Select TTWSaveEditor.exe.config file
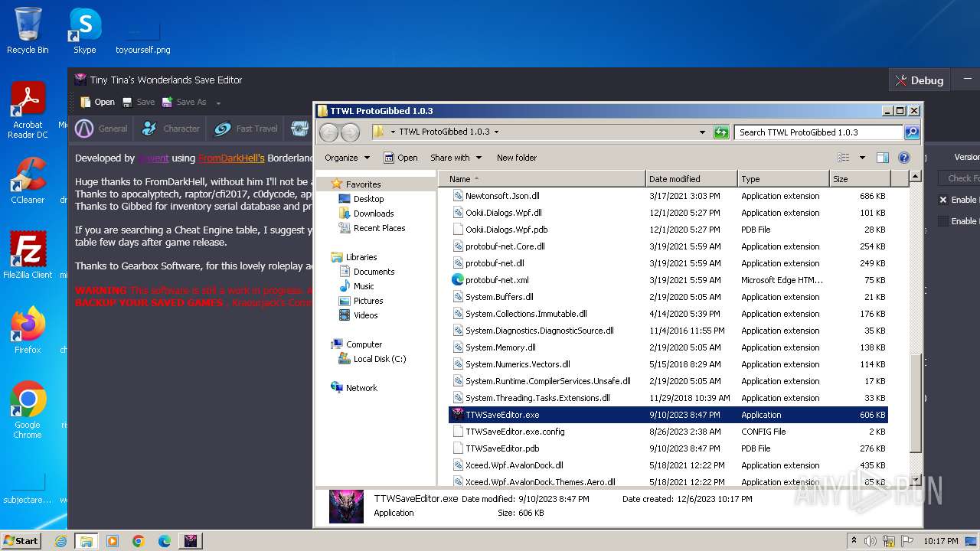The width and height of the screenshot is (980, 551). [x=668, y=432]
